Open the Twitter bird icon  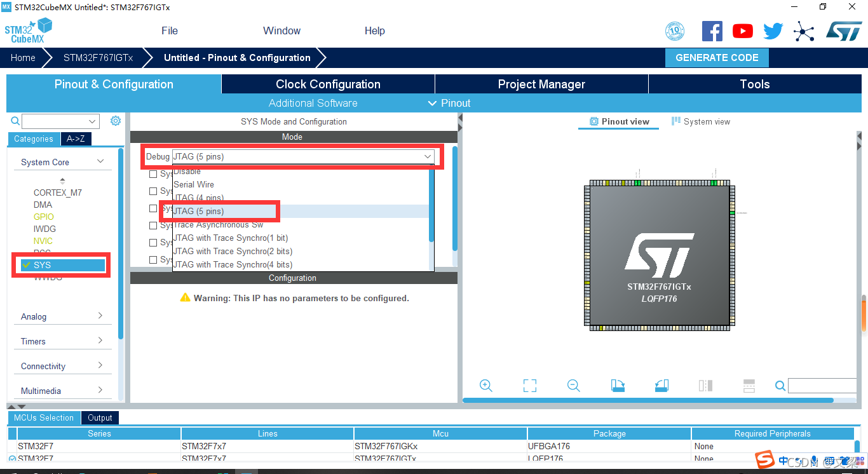[773, 30]
